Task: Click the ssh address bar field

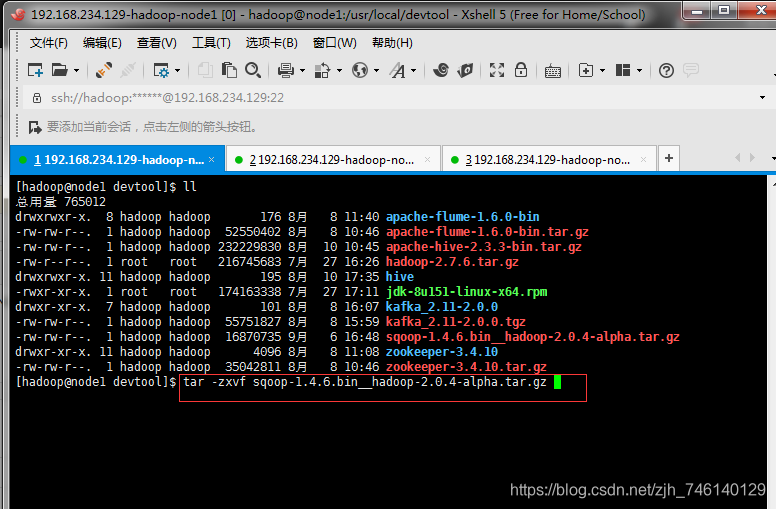Action: pyautogui.click(x=396, y=98)
